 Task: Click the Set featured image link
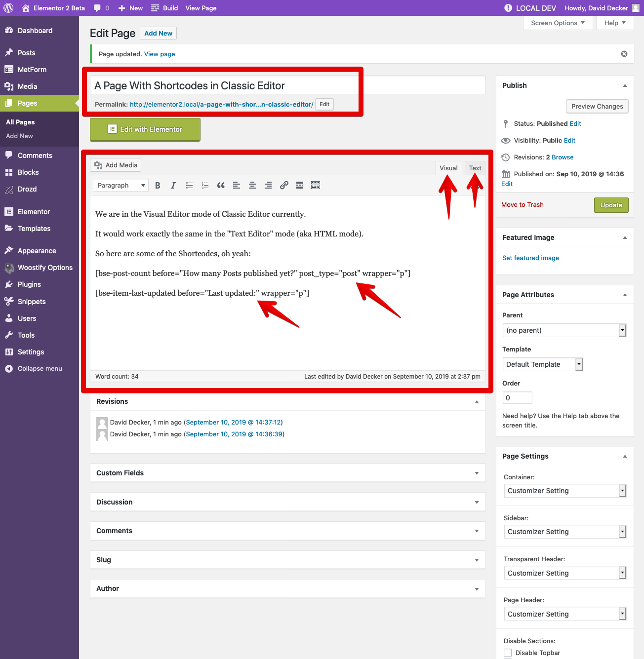click(530, 258)
